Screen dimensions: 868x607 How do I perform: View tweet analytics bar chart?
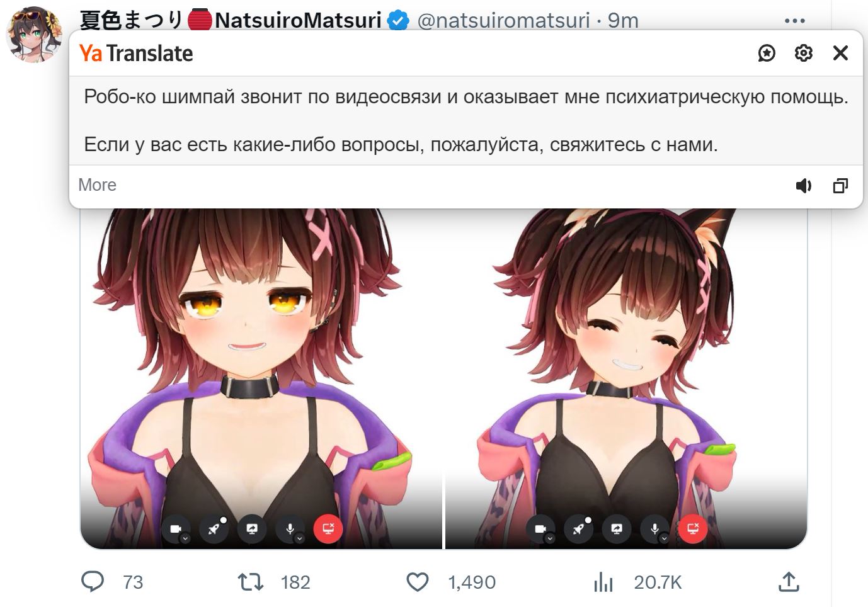click(603, 582)
